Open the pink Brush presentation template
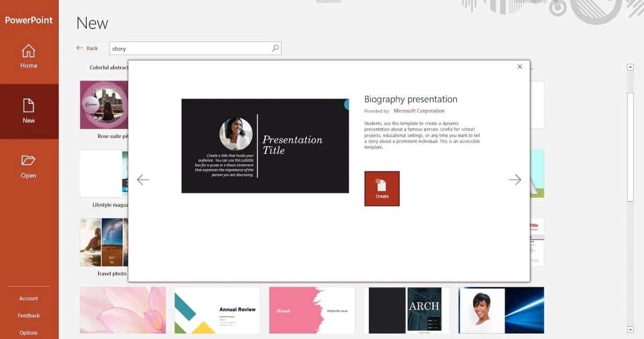 click(311, 310)
